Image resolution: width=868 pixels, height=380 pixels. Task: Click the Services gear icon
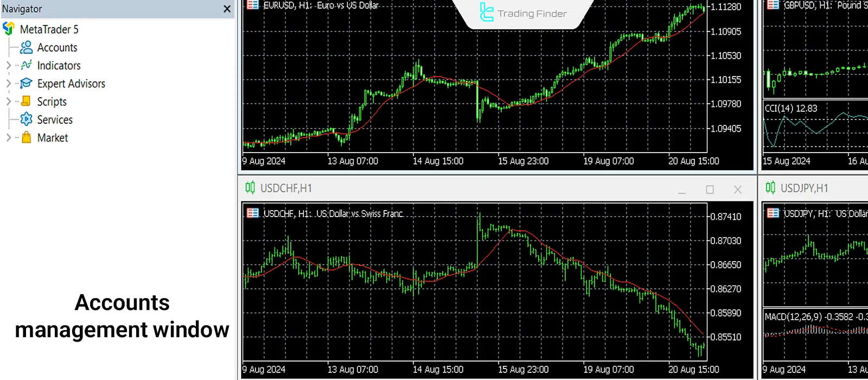tap(26, 119)
